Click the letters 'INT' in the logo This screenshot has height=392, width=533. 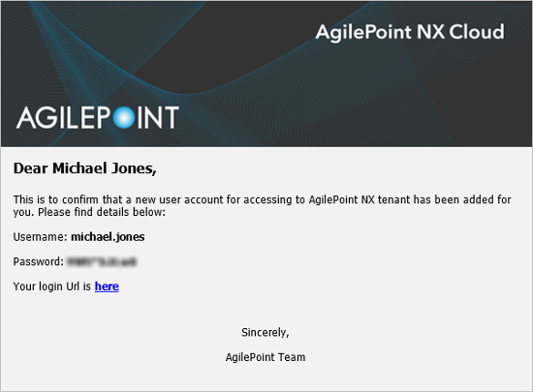pos(158,117)
